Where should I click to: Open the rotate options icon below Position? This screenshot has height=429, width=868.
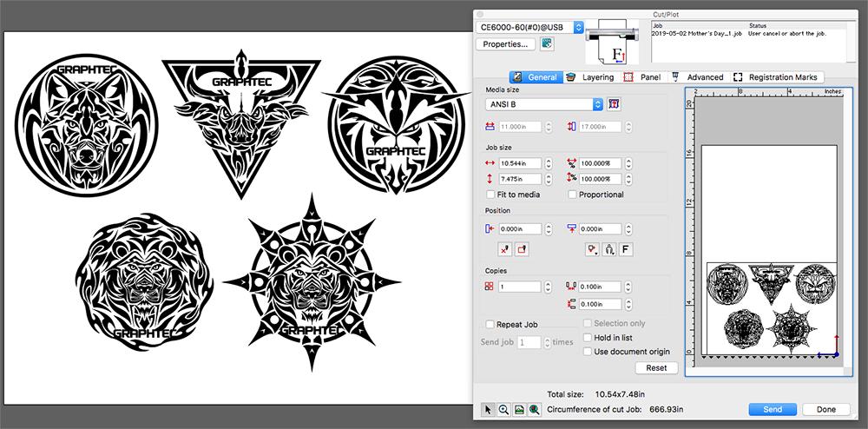tap(609, 249)
